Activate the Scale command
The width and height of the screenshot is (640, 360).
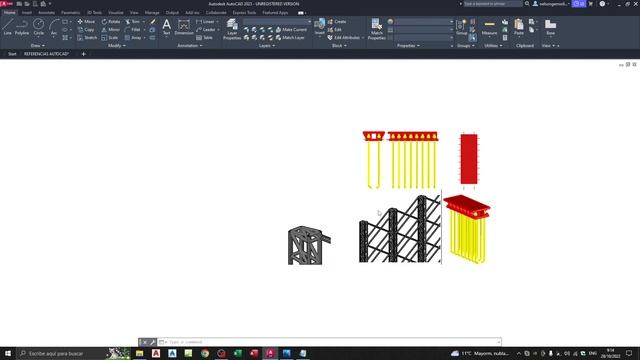(x=110, y=38)
